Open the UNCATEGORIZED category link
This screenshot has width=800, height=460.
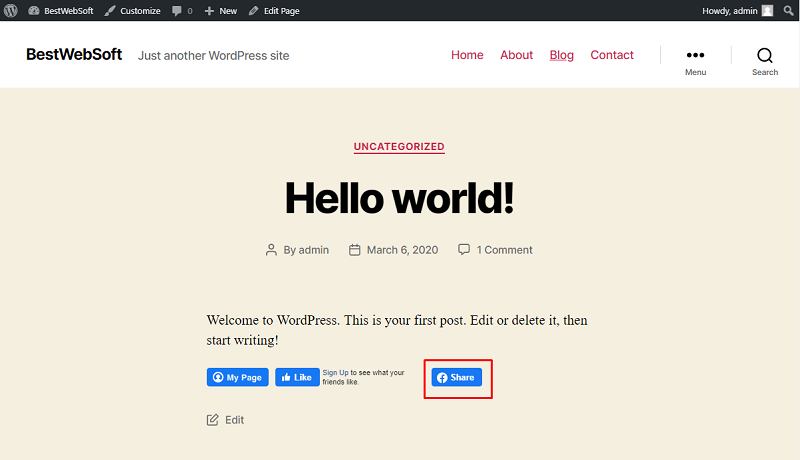pos(399,147)
